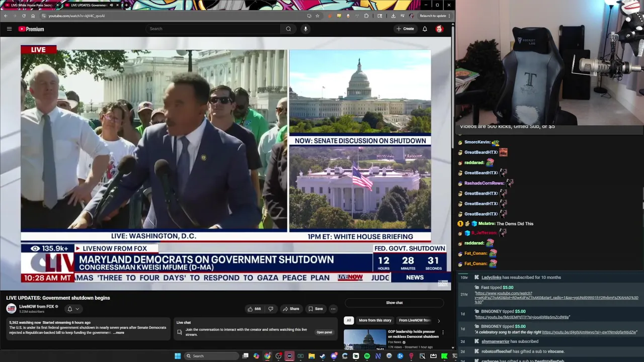644x362 pixels.
Task: Go to YouTube Premium home logo
Action: tap(31, 29)
